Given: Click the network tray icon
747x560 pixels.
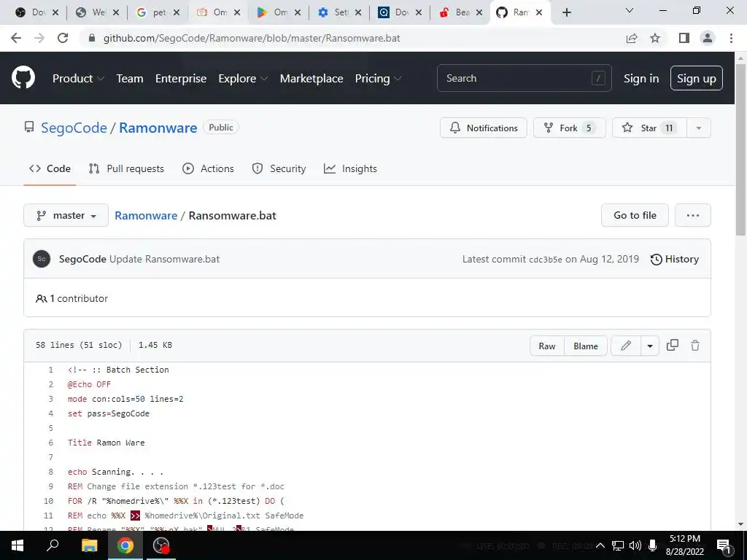Looking at the screenshot, I should click(x=618, y=545).
